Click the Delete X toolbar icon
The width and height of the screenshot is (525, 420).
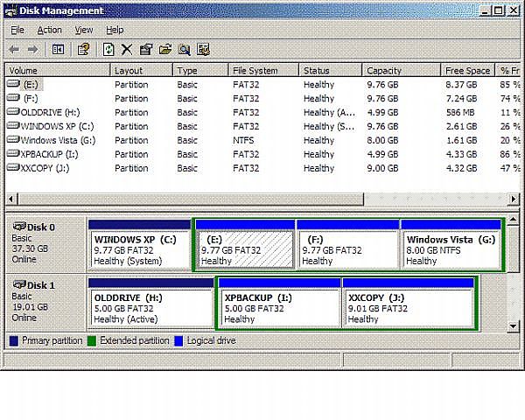(x=127, y=50)
